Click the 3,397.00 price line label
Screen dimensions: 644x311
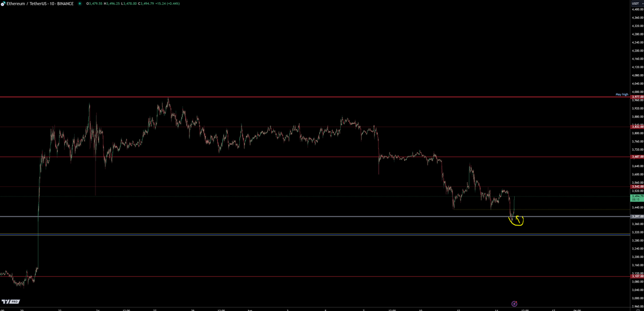pos(637,216)
